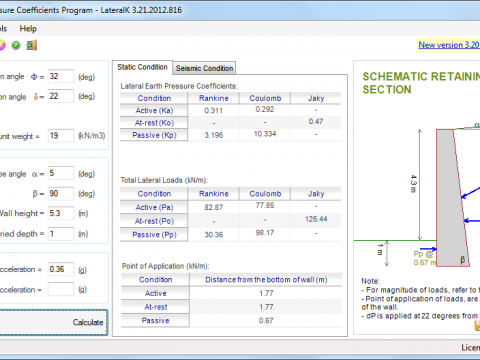The height and width of the screenshot is (360, 480).
Task: Click the Jaky Po value 125.44
Action: point(316,219)
